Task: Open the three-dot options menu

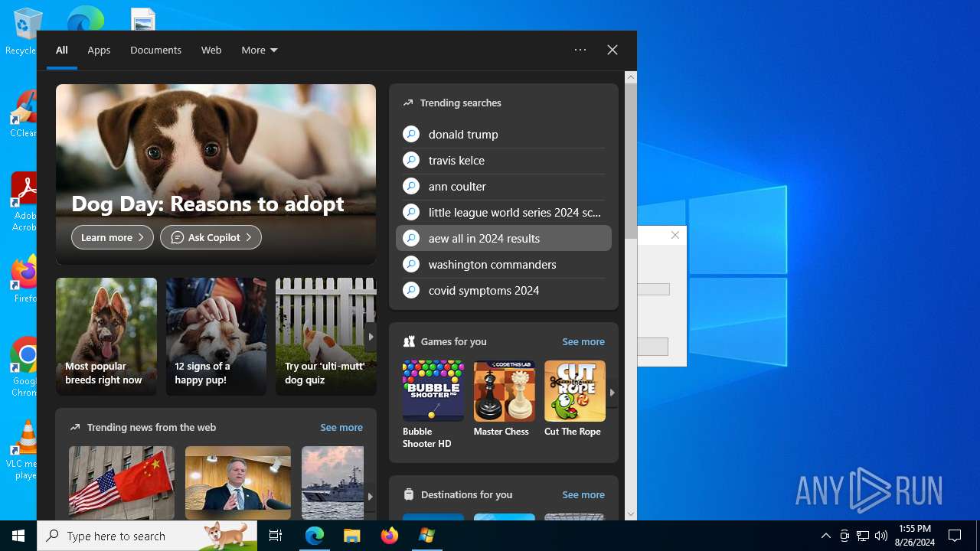Action: (580, 50)
